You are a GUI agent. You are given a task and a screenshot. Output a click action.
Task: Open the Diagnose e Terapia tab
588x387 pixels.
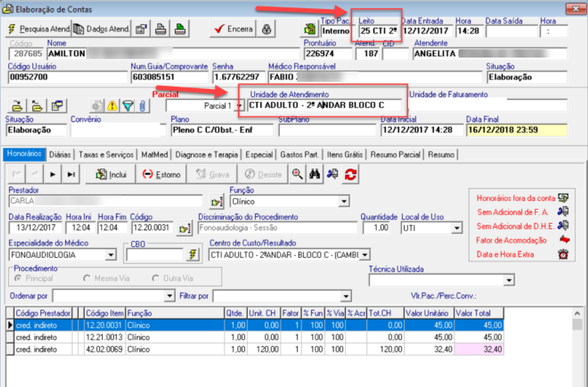(207, 155)
